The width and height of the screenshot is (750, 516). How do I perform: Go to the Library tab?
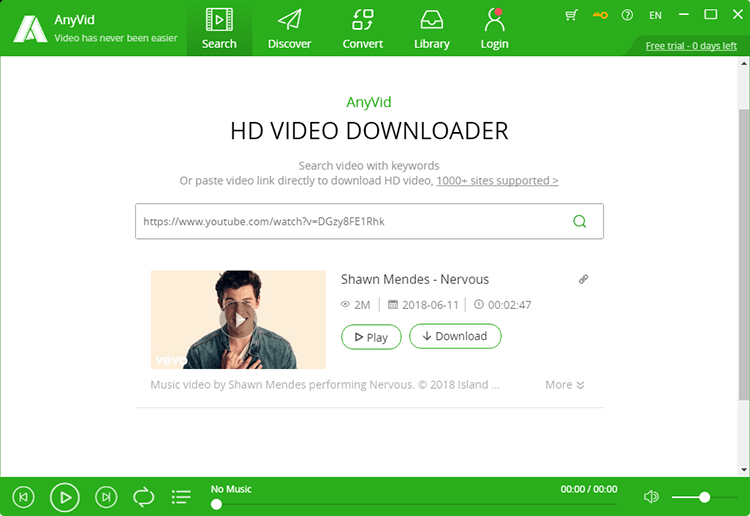(x=431, y=29)
